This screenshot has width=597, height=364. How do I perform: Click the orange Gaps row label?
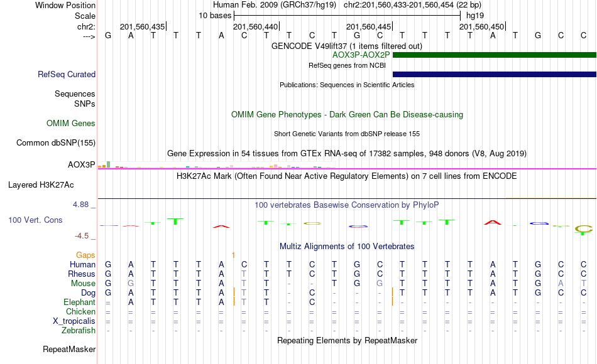tap(85, 255)
